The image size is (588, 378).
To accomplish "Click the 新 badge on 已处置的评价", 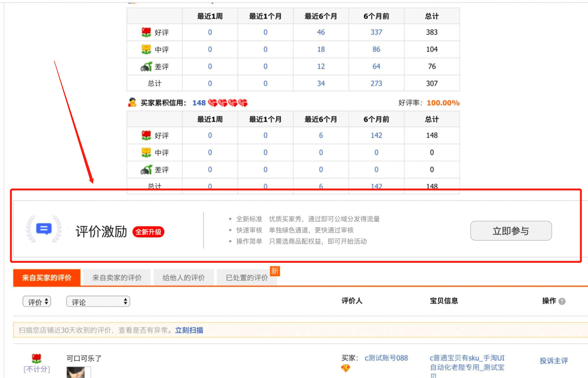I will pos(275,271).
